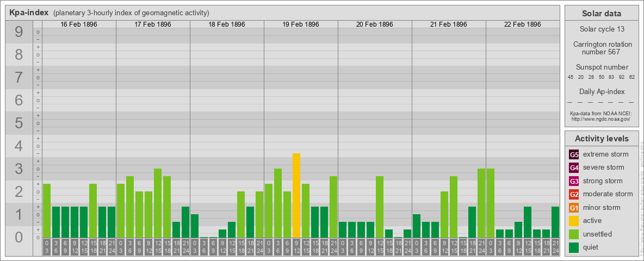Select the dark green quiet legend swatch
The height and width of the screenshot is (261, 644).
coord(574,247)
